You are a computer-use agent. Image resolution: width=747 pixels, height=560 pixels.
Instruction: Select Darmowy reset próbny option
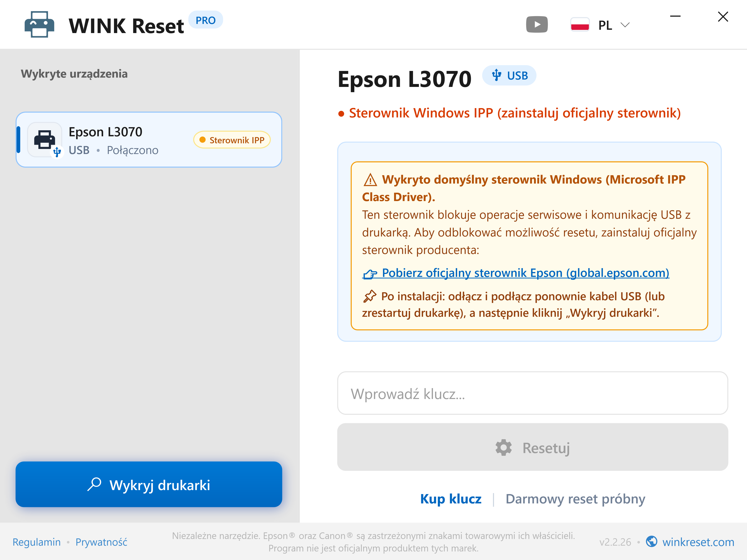point(575,499)
